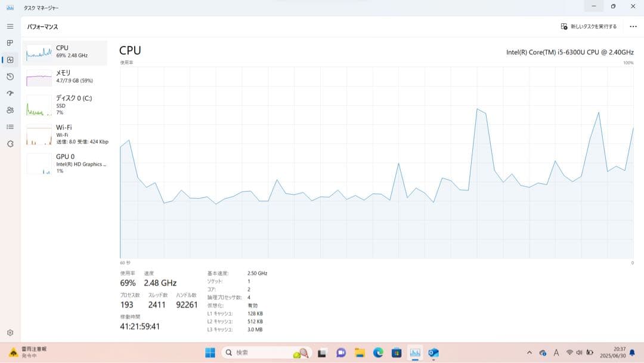Select the Wi-Fi performance item
Screen dimensions: 644x363
tap(65, 134)
